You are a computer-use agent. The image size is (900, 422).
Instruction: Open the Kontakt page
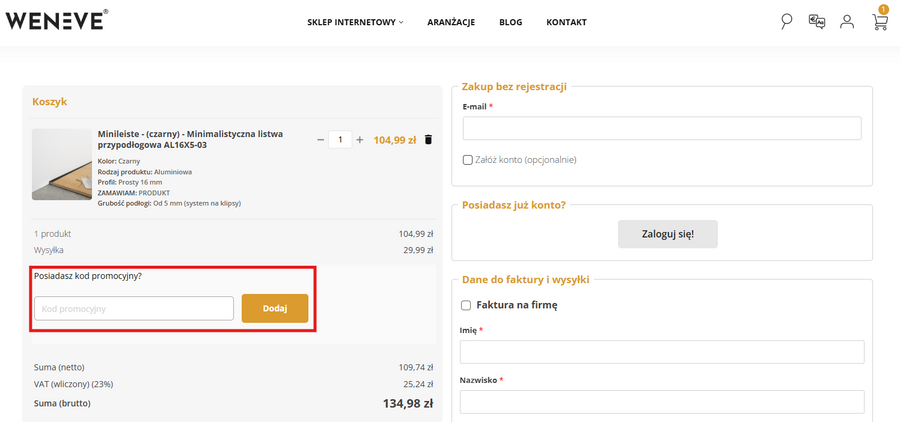tap(566, 22)
